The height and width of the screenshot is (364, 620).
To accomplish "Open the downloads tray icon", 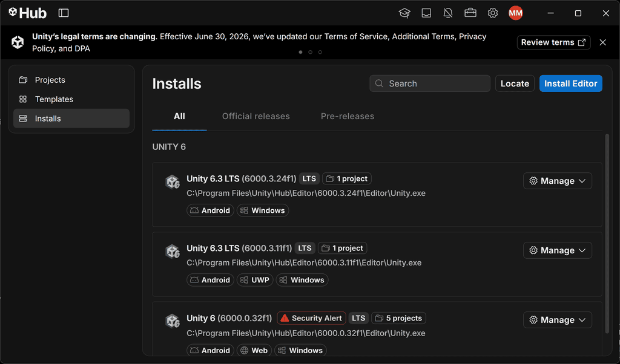I will coord(426,13).
